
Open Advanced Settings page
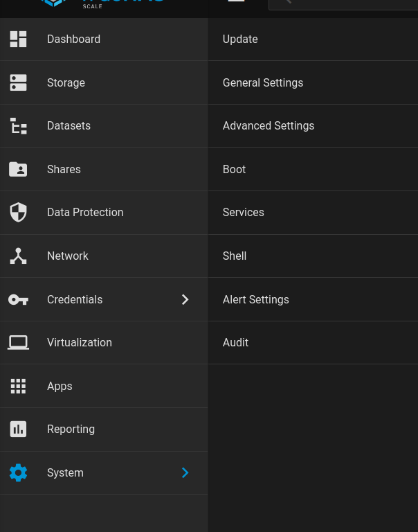[x=269, y=126]
